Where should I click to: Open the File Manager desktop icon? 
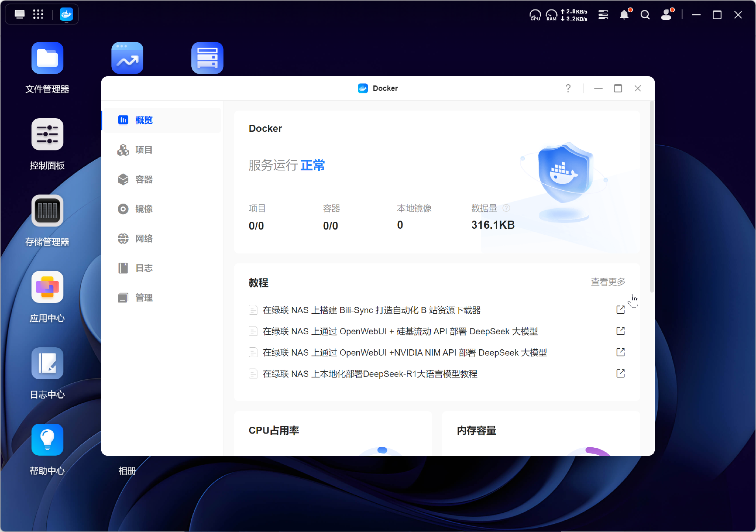[47, 58]
